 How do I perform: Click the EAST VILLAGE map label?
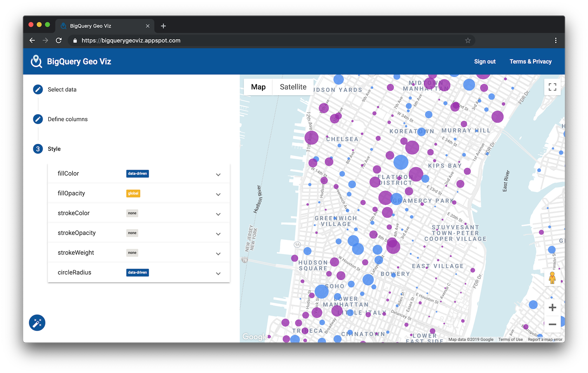pyautogui.click(x=438, y=266)
